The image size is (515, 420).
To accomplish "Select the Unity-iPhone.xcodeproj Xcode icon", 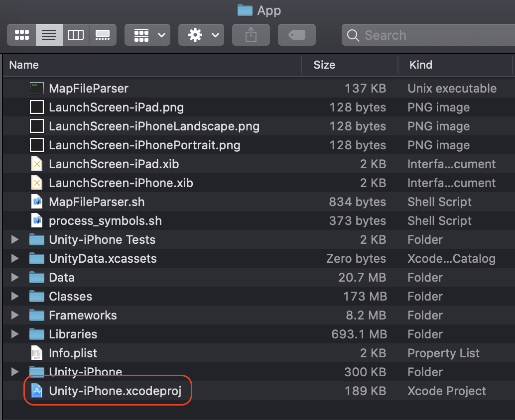I will [37, 391].
